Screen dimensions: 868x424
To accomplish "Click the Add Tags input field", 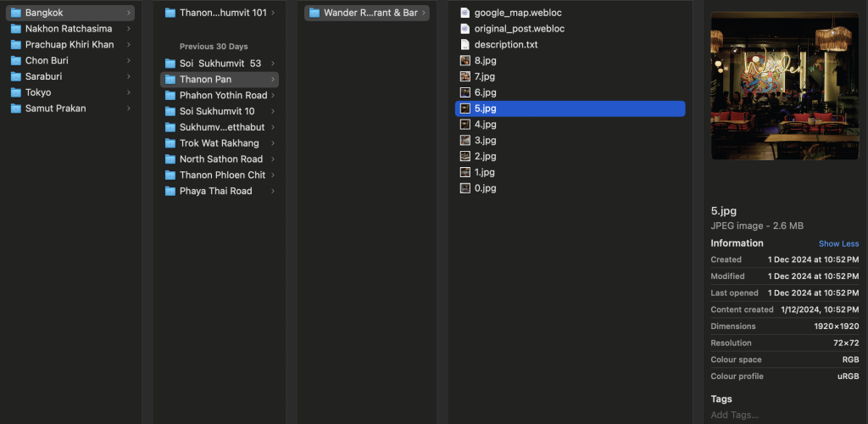I will [x=784, y=416].
